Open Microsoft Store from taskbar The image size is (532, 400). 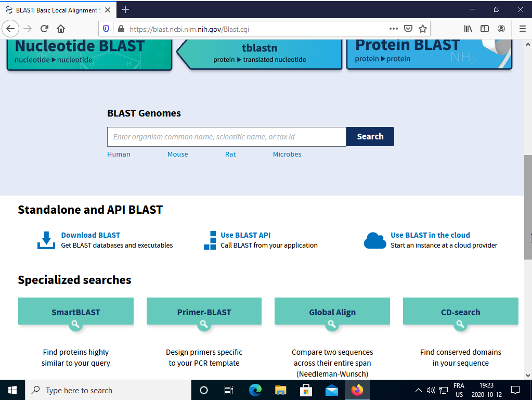pos(306,390)
